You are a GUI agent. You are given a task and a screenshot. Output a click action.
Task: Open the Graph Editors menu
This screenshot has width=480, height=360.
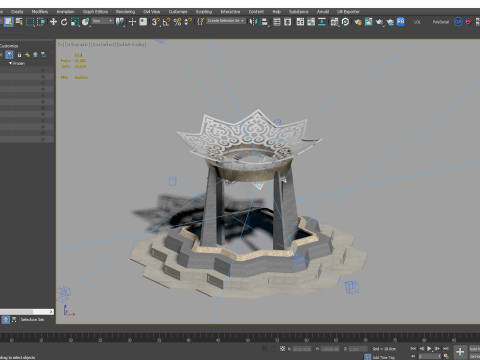[95, 12]
